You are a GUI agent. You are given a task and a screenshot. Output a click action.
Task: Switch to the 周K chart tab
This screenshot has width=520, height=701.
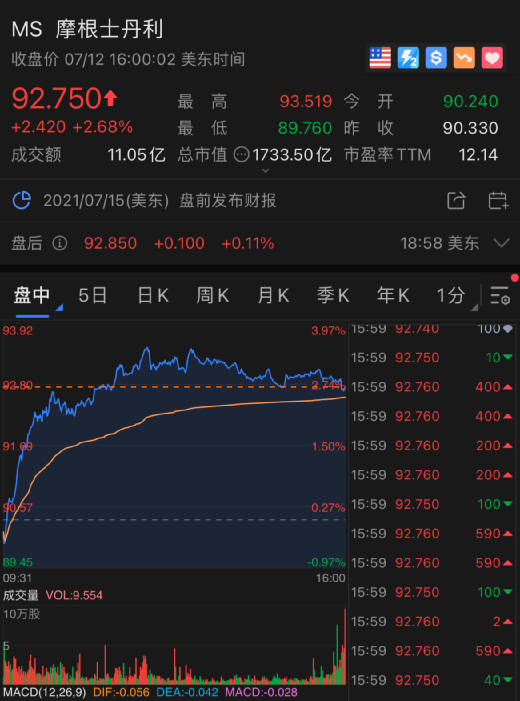point(213,296)
